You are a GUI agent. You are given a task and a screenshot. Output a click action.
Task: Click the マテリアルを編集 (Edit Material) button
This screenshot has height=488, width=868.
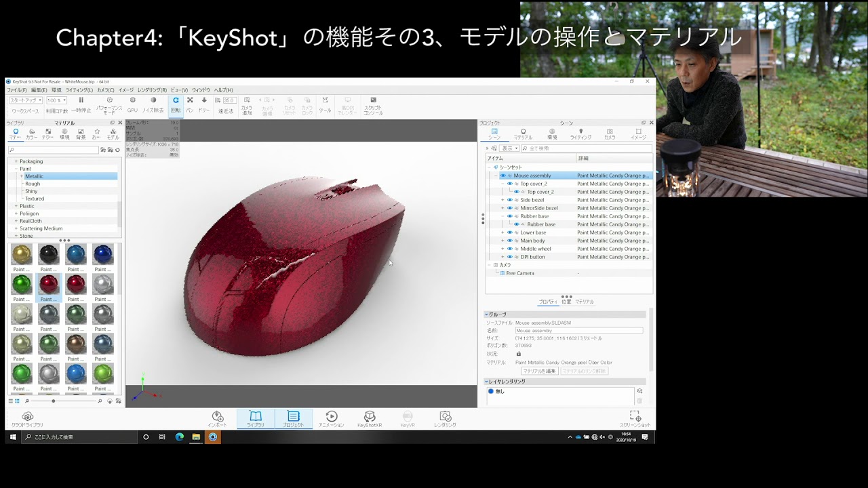(539, 371)
